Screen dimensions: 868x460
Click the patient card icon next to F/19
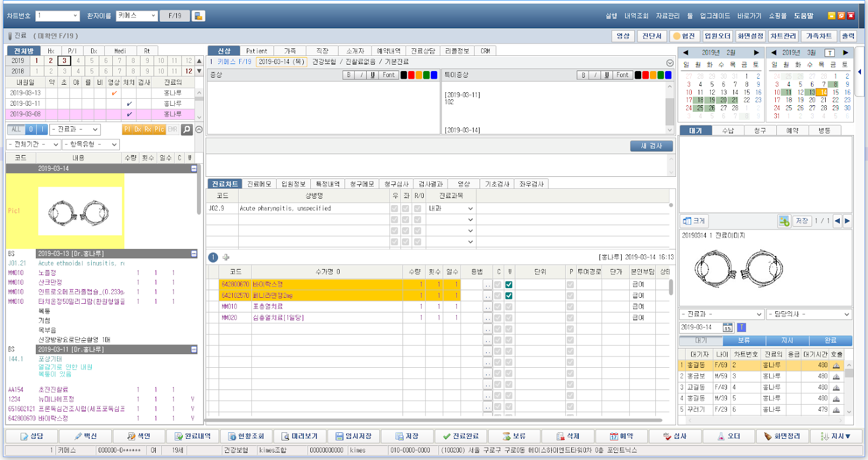click(x=199, y=16)
